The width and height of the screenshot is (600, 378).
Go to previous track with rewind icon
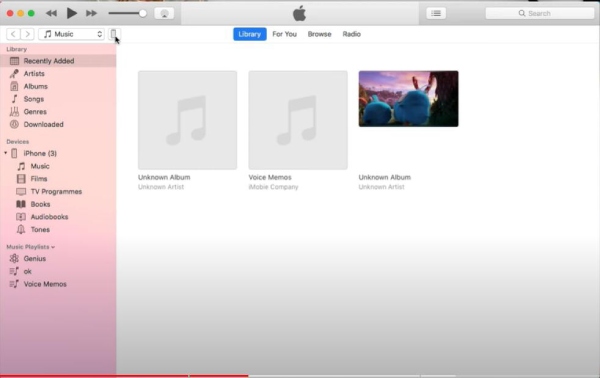point(51,13)
